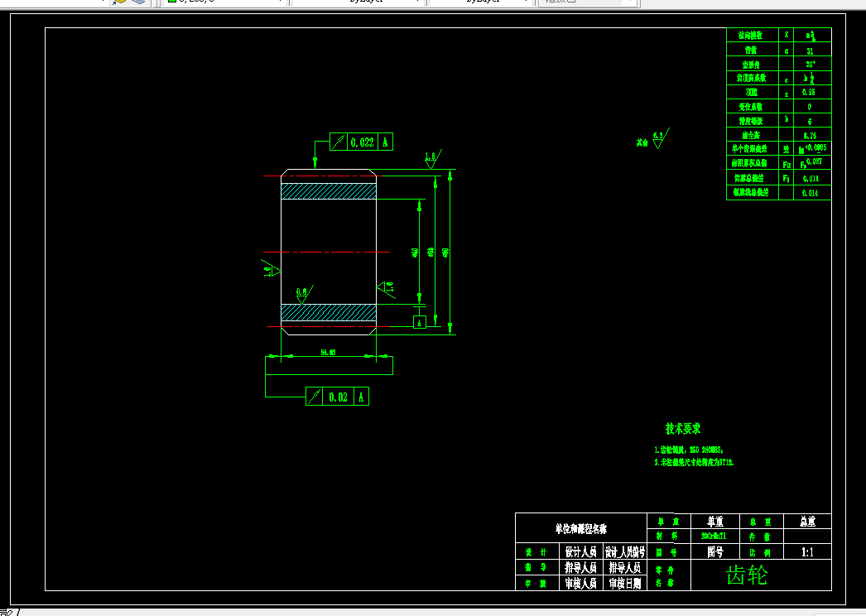Select technical requirement line 1
This screenshot has width=866, height=616.
689,450
